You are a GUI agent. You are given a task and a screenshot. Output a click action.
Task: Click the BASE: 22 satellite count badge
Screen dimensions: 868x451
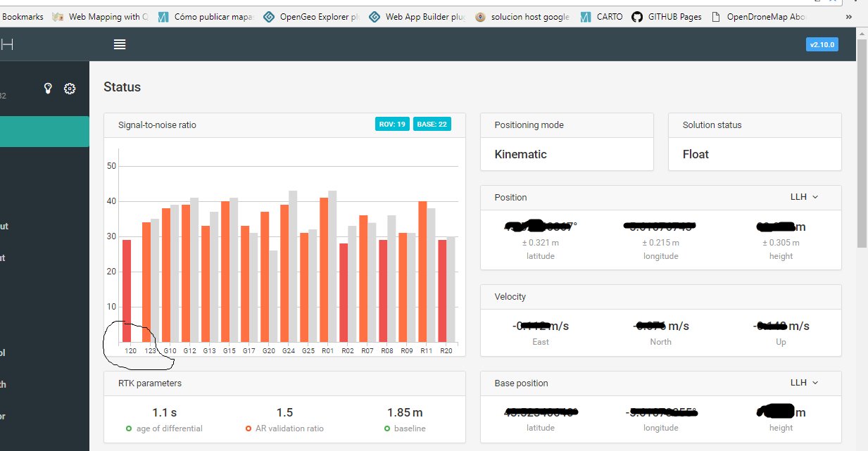[432, 125]
